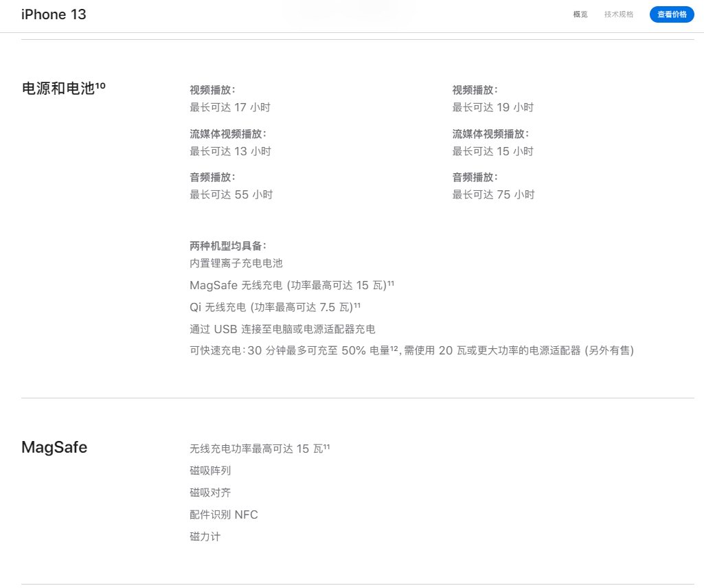Open footnote 11 after 无线充电功率最高可达 15 瓦
Viewport: 704px width, 588px height.
coord(326,446)
